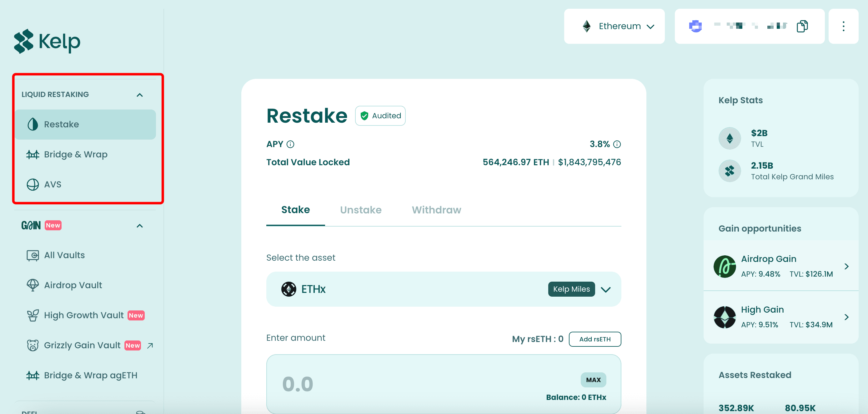The width and height of the screenshot is (868, 414).
Task: Click the external link arrow beside Grizzly Gain Vault
Action: [x=150, y=345]
